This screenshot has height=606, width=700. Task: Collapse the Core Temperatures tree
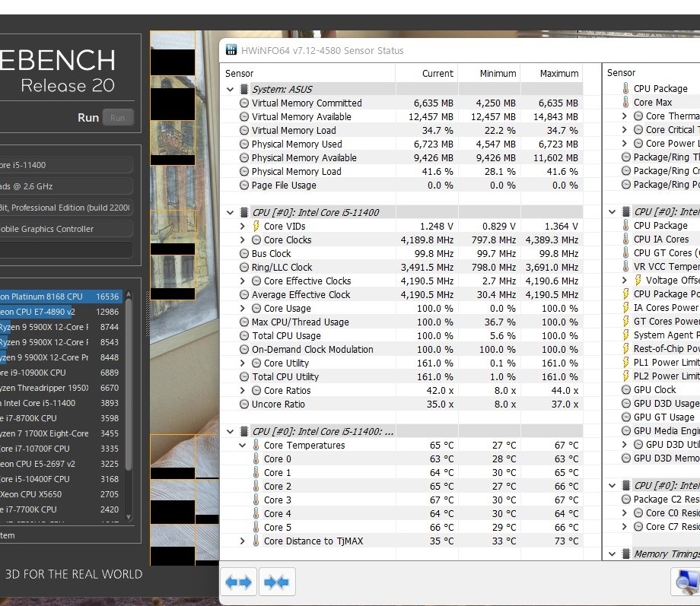pyautogui.click(x=243, y=446)
